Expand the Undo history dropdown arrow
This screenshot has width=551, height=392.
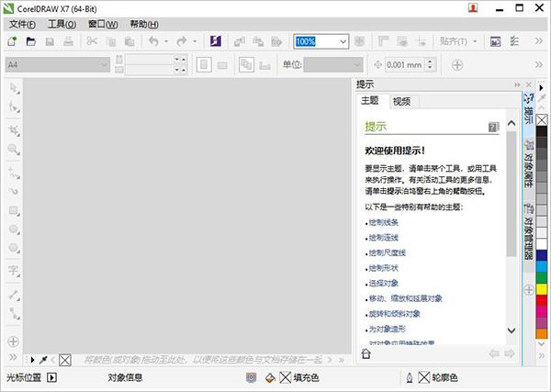tap(166, 41)
